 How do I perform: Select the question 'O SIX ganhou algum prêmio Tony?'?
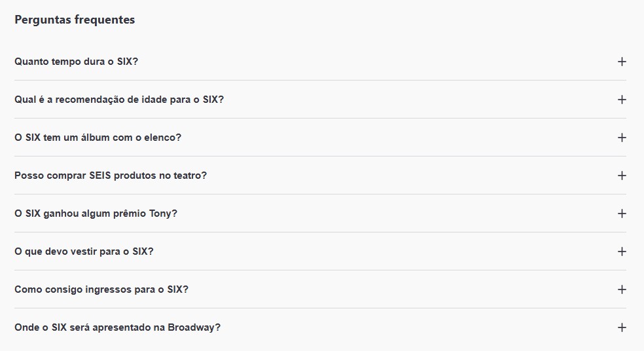[x=96, y=213]
